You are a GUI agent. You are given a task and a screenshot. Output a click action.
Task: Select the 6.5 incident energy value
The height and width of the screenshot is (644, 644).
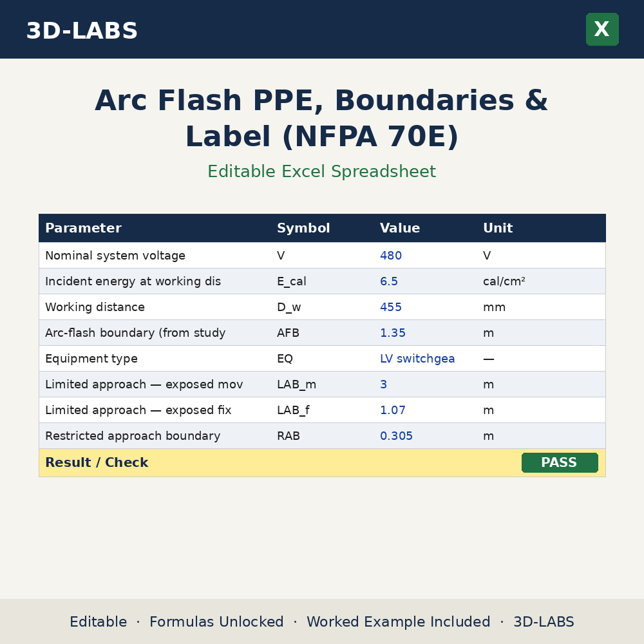point(388,281)
